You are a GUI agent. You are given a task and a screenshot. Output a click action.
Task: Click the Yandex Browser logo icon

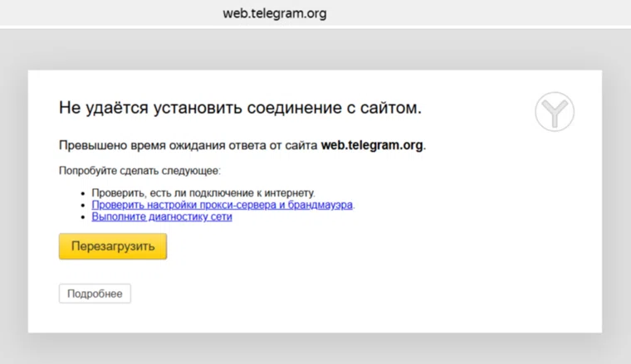(x=555, y=112)
